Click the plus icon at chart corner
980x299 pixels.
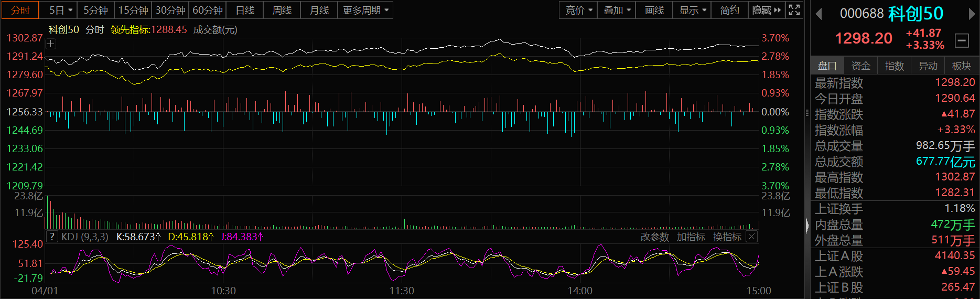50,44
